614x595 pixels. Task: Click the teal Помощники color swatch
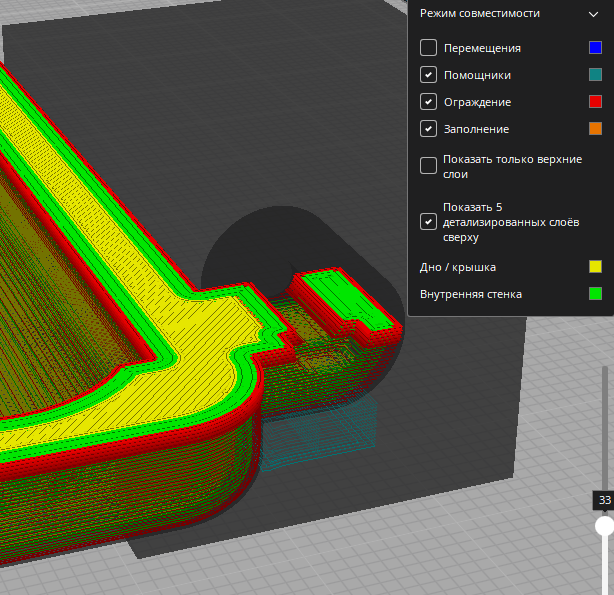coord(595,75)
